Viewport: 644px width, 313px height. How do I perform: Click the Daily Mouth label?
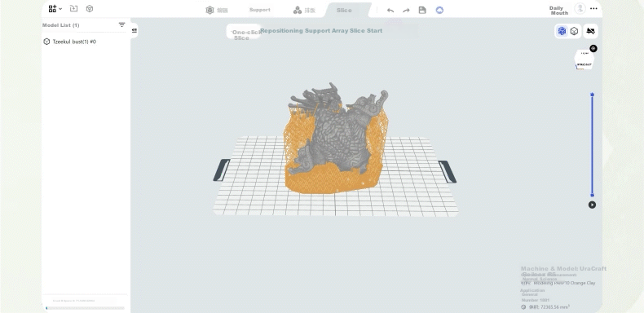(558, 11)
